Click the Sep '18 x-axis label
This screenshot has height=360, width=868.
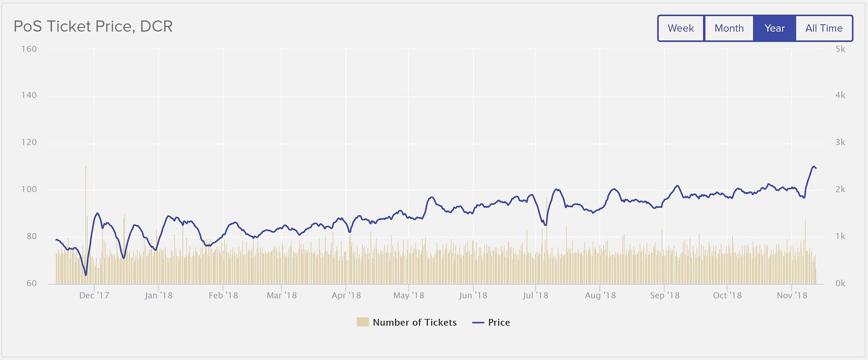click(664, 295)
